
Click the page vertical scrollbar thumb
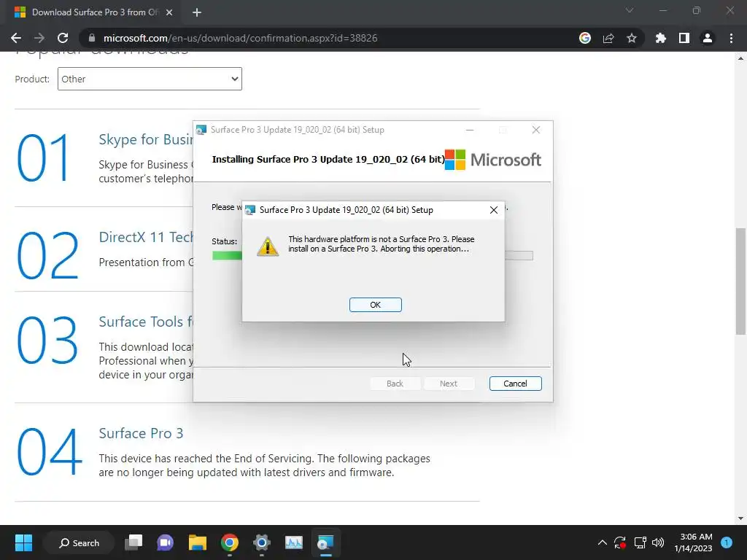click(x=740, y=281)
